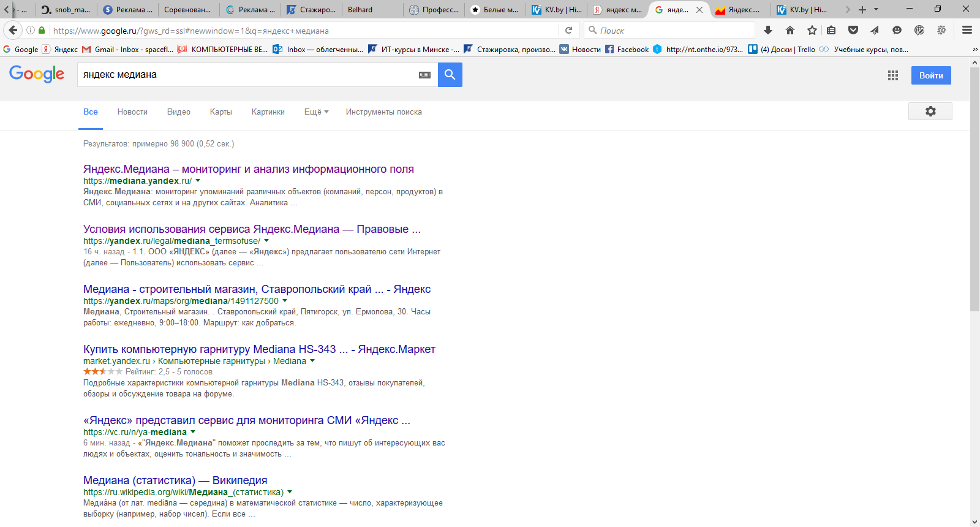This screenshot has width=980, height=527.
Task: Click the paper-plane send icon in toolbar
Action: click(x=875, y=30)
